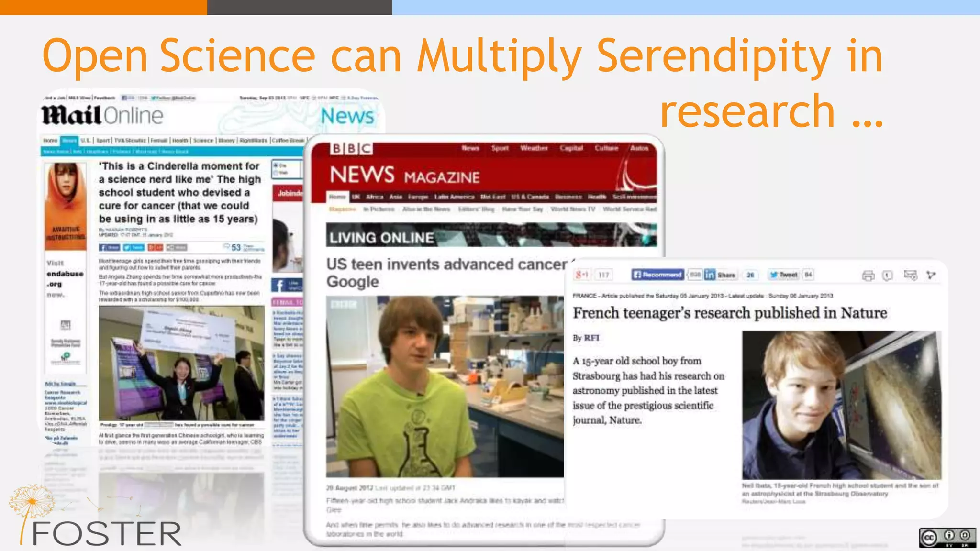Click the Google +1 button on RFI article
Screen dimensions: 980x551
point(582,275)
